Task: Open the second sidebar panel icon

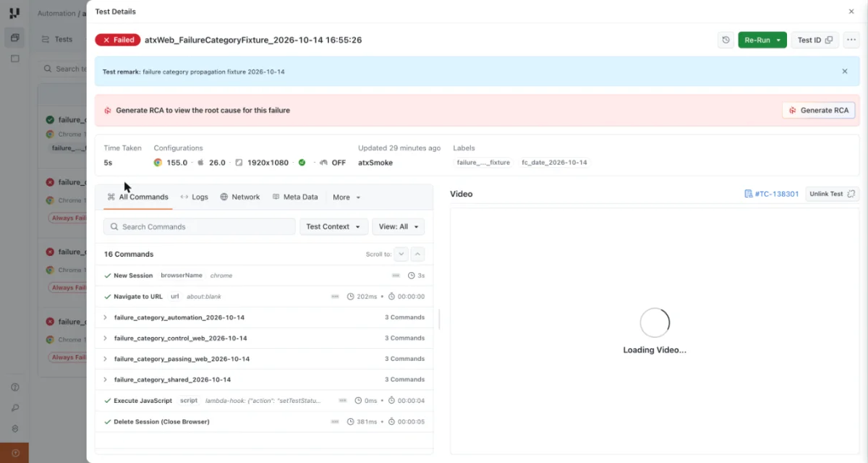Action: coord(14,59)
